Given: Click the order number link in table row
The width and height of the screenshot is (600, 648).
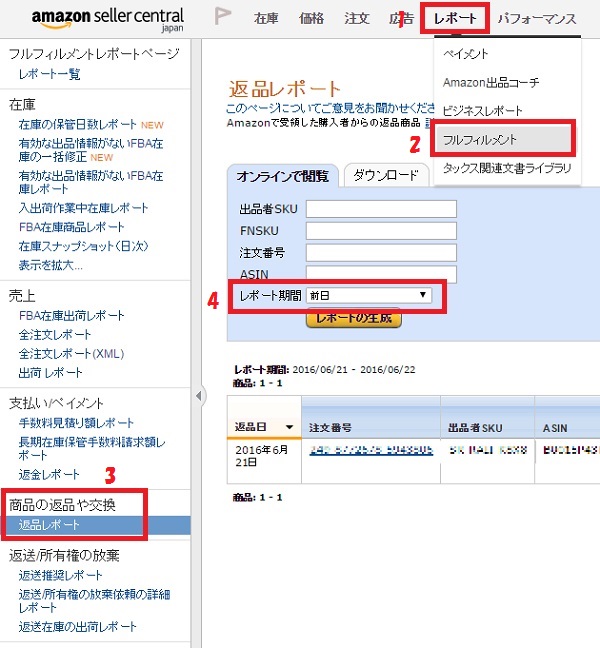Looking at the screenshot, I should point(371,450).
